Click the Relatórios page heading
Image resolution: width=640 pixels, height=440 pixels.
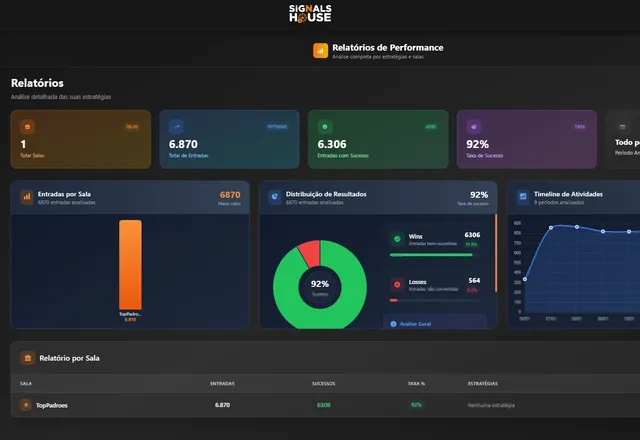pyautogui.click(x=38, y=83)
